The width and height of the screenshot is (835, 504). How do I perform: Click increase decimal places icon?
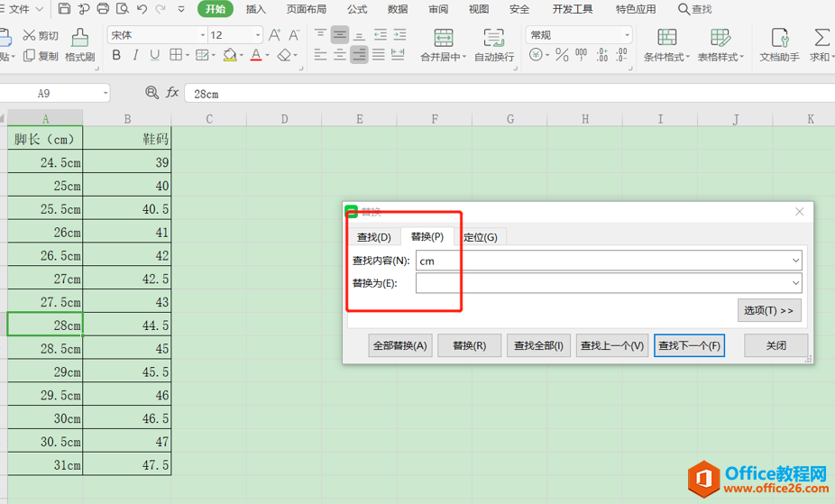[x=601, y=54]
